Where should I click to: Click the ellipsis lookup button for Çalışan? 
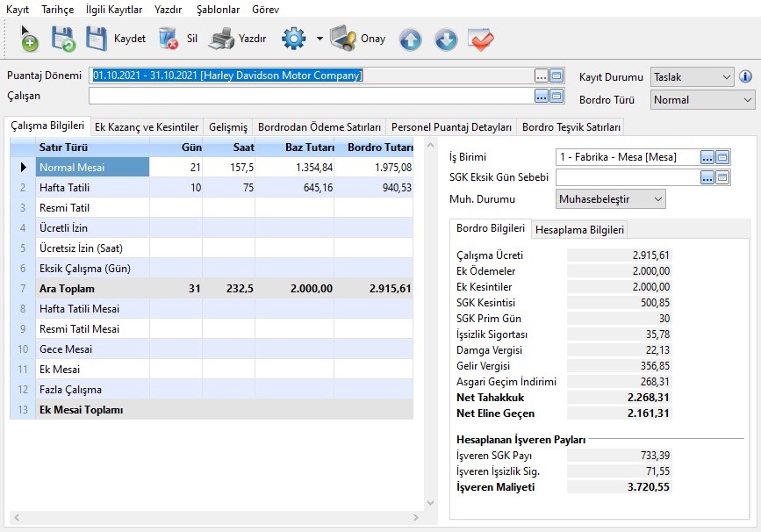click(542, 96)
